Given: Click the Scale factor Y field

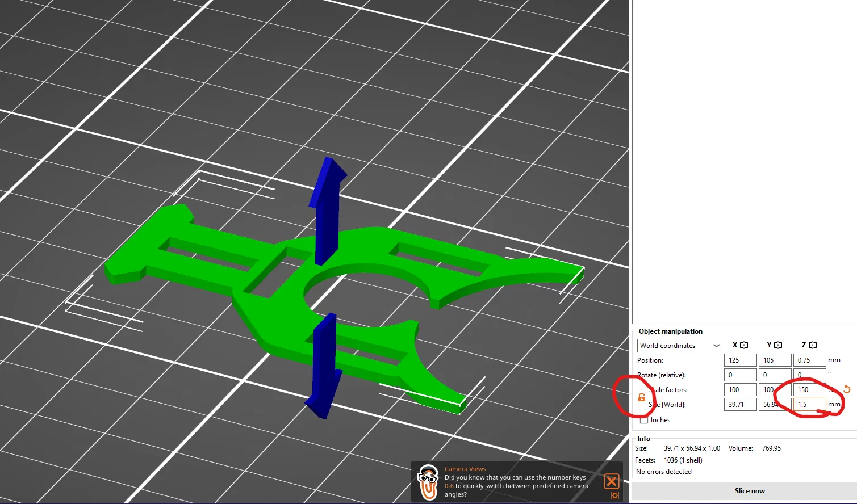Looking at the screenshot, I should [775, 390].
